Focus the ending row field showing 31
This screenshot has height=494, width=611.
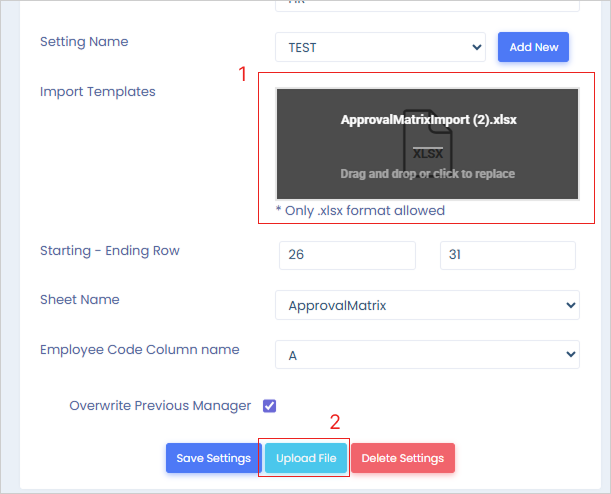click(x=507, y=255)
